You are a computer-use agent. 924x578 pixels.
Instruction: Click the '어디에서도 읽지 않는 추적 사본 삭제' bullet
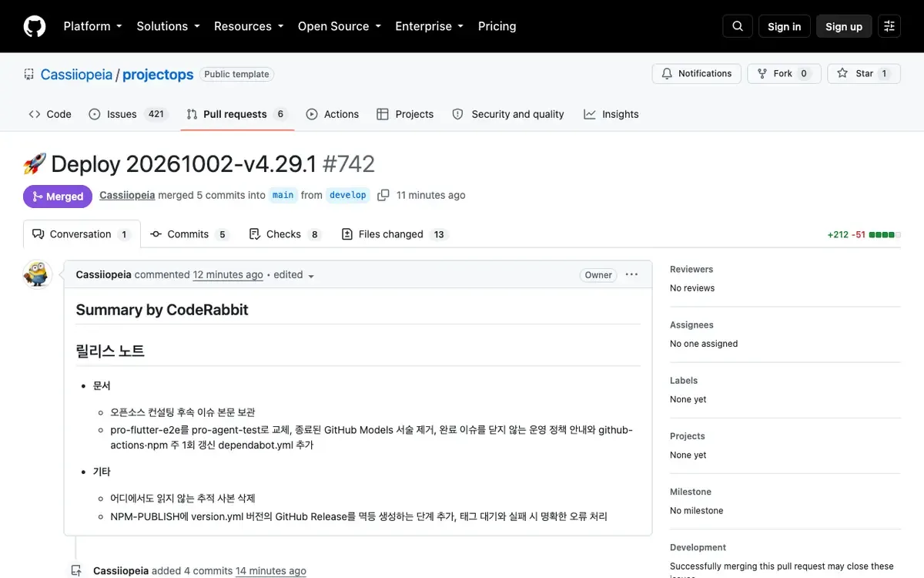click(182, 499)
